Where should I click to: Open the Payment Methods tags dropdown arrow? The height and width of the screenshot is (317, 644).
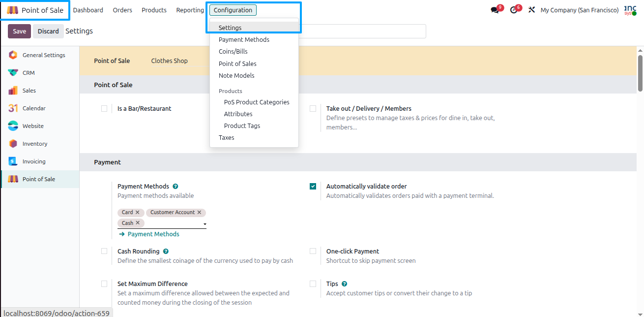click(x=205, y=224)
